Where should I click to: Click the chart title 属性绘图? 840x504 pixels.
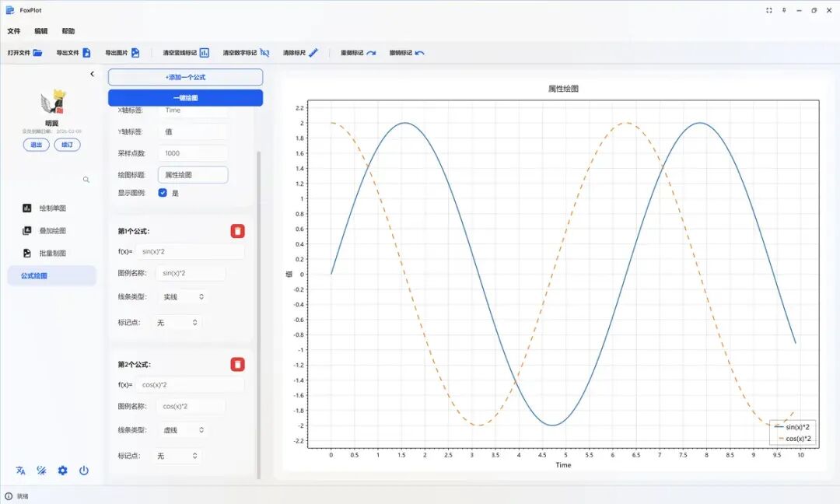[563, 89]
